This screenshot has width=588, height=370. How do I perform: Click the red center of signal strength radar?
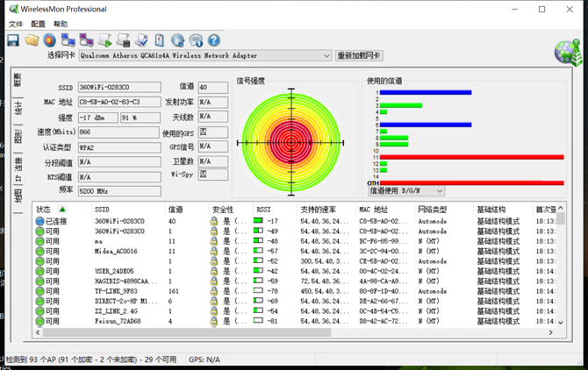pyautogui.click(x=290, y=139)
